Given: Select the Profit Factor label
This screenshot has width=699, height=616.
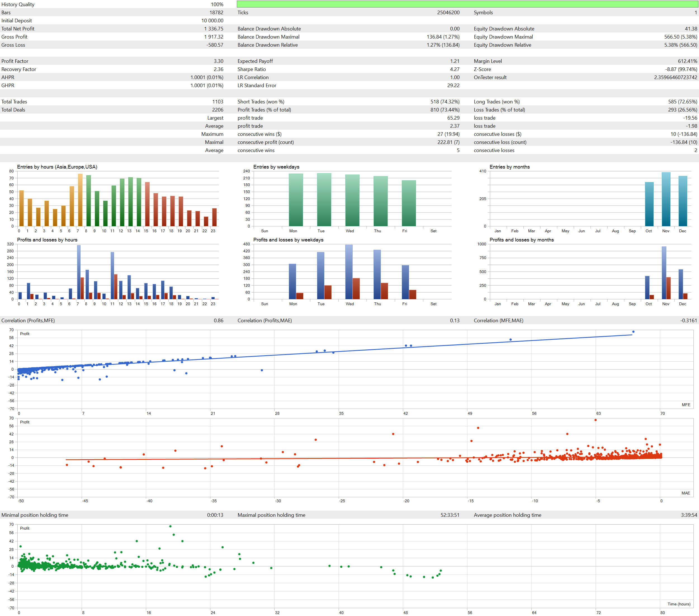Looking at the screenshot, I should pyautogui.click(x=15, y=61).
